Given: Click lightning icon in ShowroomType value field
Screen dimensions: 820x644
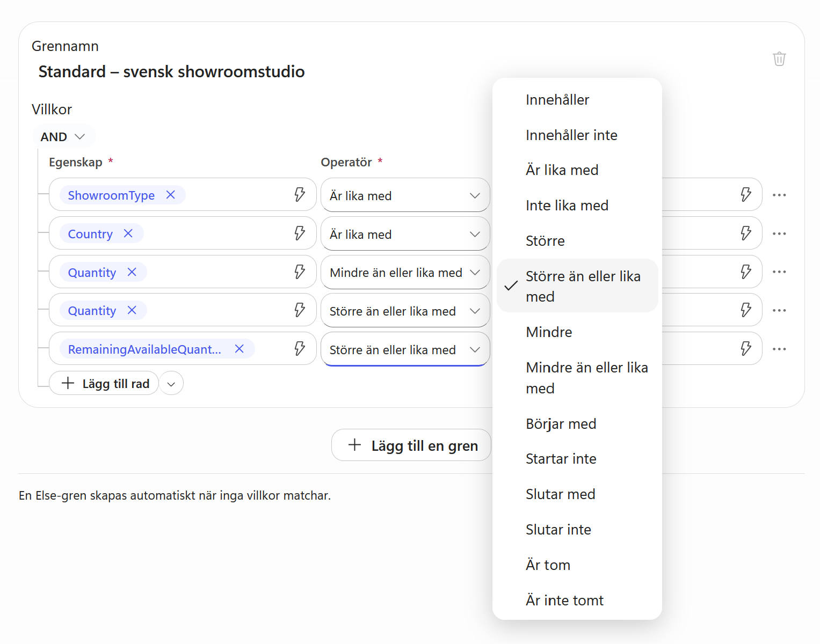Looking at the screenshot, I should 746,194.
